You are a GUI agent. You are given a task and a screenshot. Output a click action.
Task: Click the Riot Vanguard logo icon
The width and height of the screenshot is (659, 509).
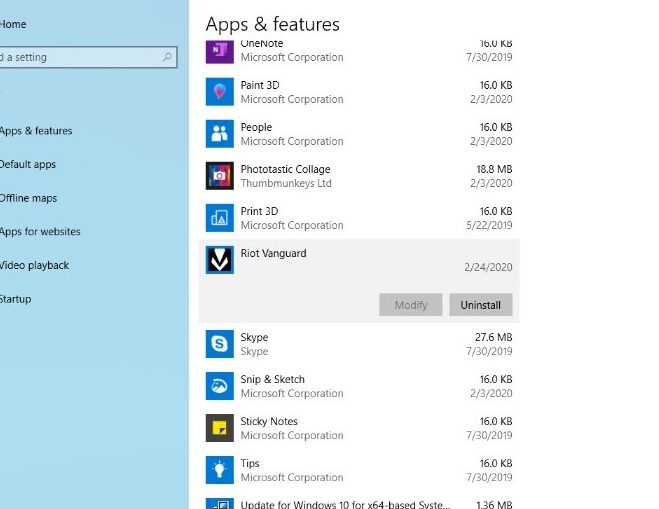pos(220,260)
